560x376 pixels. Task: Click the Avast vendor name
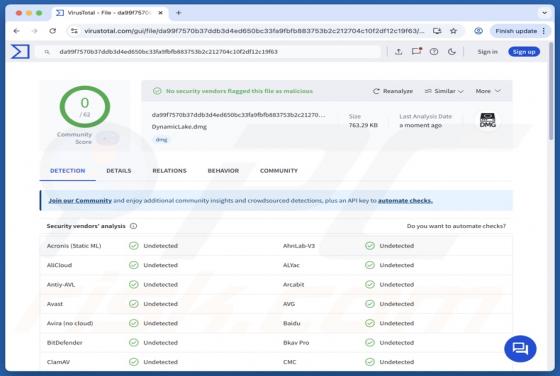55,304
